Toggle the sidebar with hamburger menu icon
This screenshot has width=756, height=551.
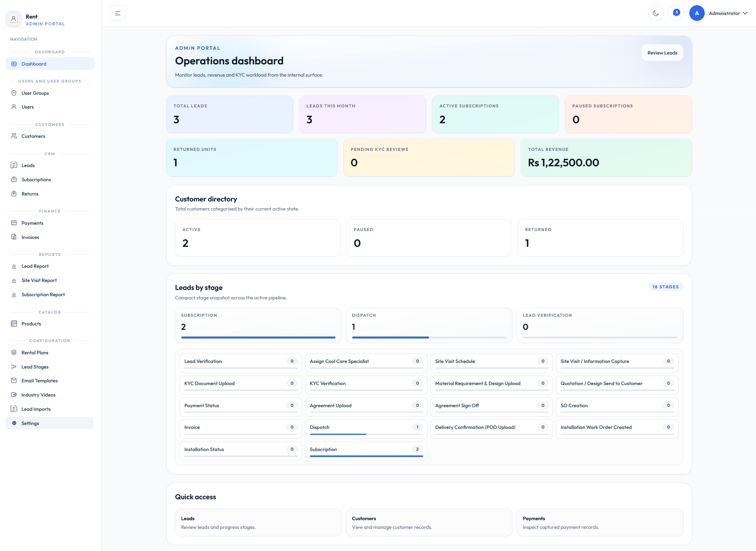pos(118,13)
